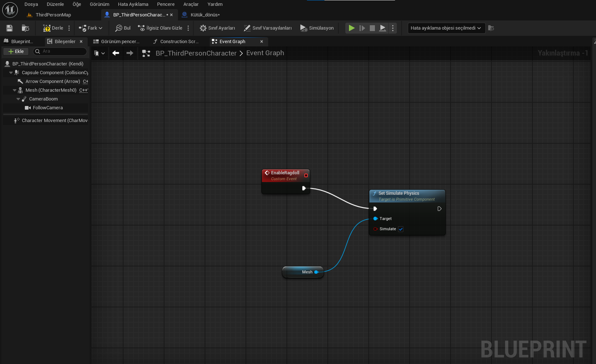Viewport: 596px width, 364px height.
Task: Click the debug object locate icon
Action: point(491,28)
